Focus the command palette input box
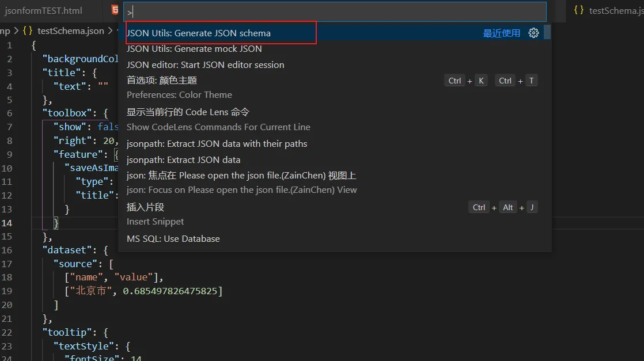644x361 pixels. (x=335, y=12)
